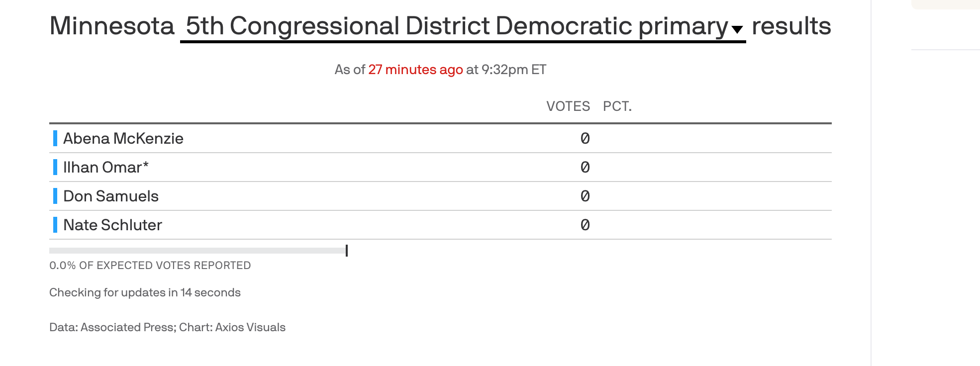Click the blue marker beside Don Samuels
980x366 pixels.
point(55,196)
